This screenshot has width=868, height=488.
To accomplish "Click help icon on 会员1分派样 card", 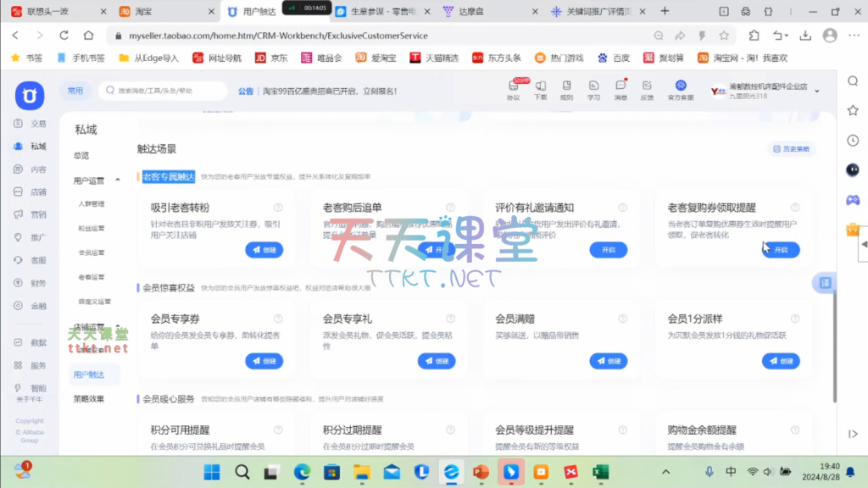I will click(x=794, y=319).
